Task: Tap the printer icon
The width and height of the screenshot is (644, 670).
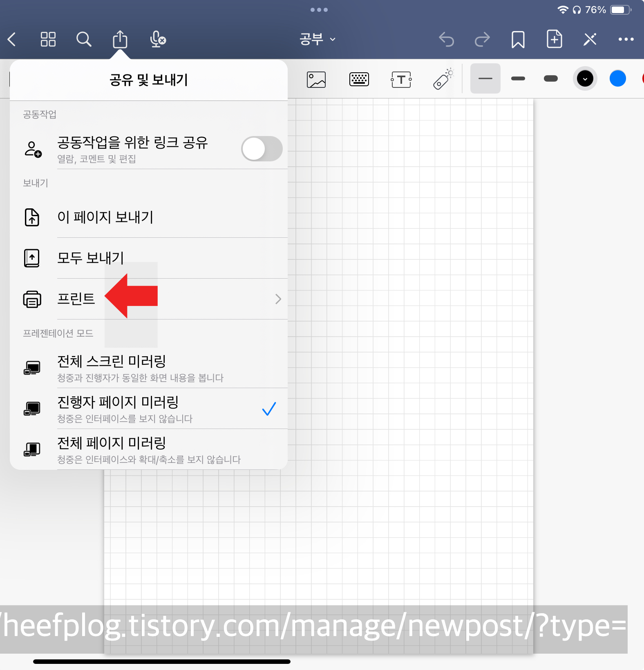Action: [32, 299]
